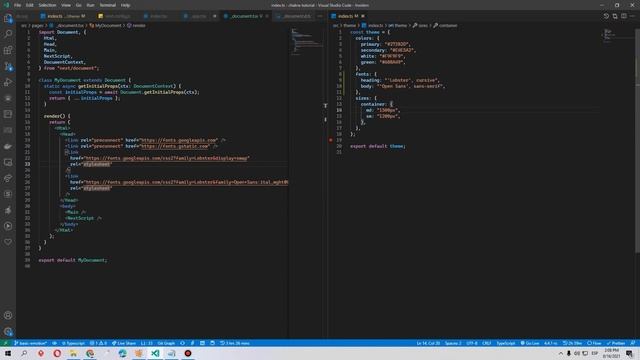Open the Manage gear at activity bar bottom
The image size is (640, 360).
coord(8,331)
